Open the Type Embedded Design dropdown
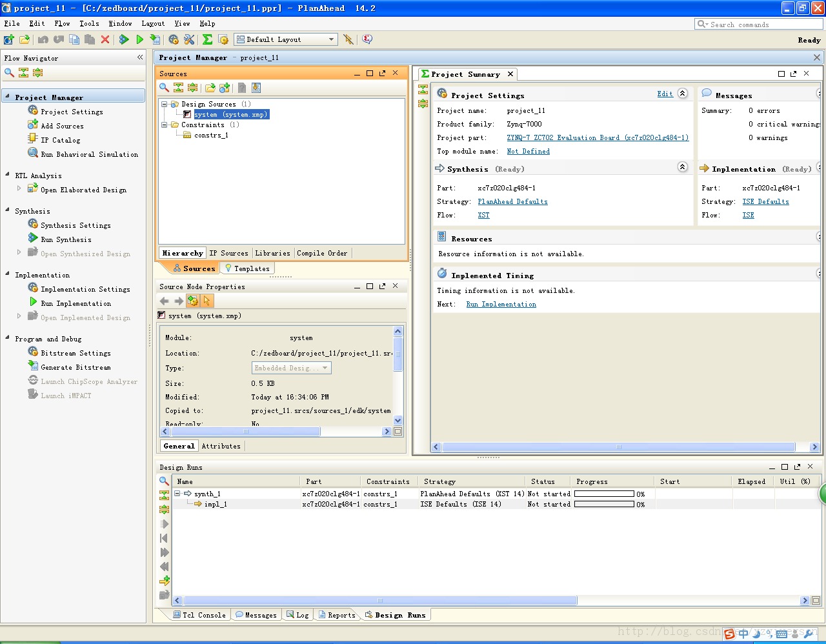Screen dimensions: 826x644 coord(291,368)
